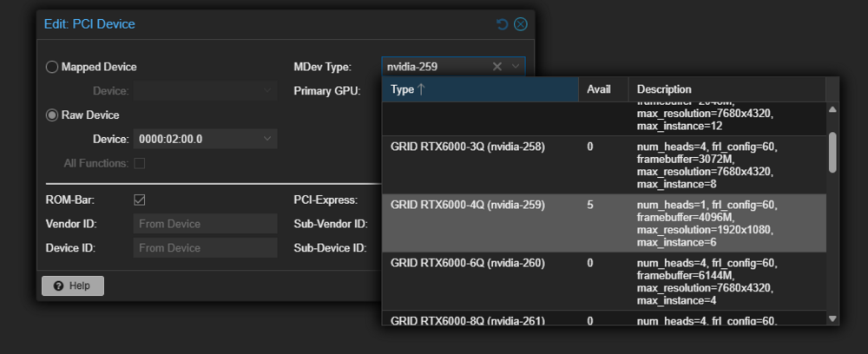868x354 pixels.
Task: Click description with framebuffer=3072M
Action: coord(707,166)
